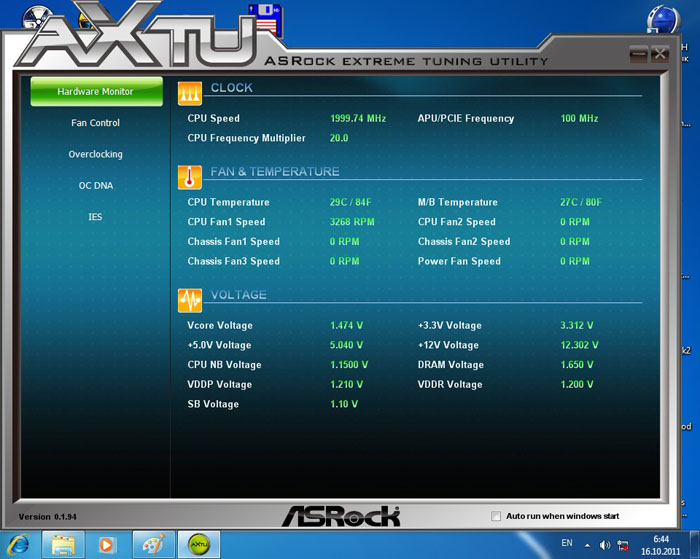
Task: Enable Auto run when windows start
Action: coord(496,516)
